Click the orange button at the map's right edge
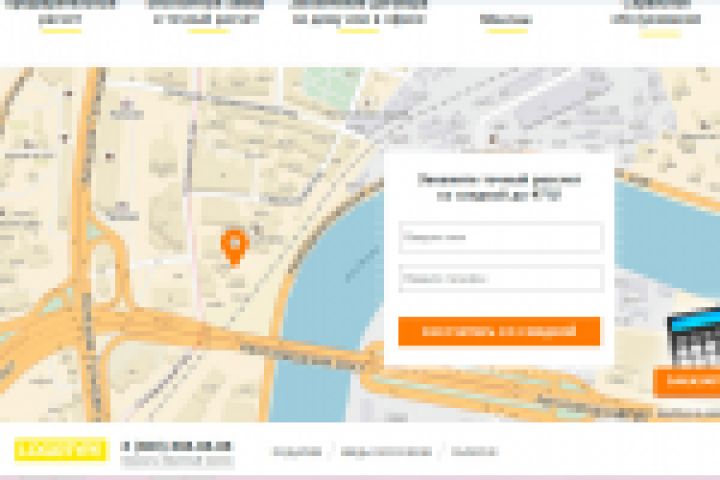720x480 pixels. click(x=686, y=381)
